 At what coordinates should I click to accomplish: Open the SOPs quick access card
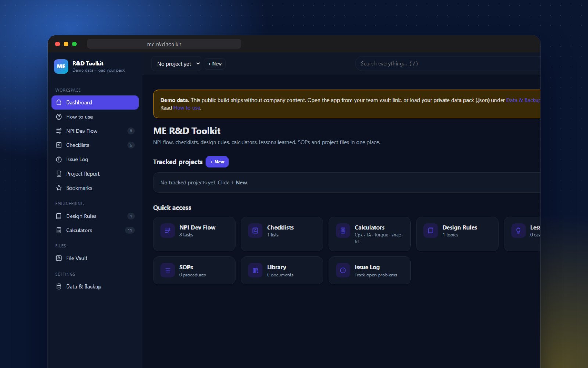point(194,270)
